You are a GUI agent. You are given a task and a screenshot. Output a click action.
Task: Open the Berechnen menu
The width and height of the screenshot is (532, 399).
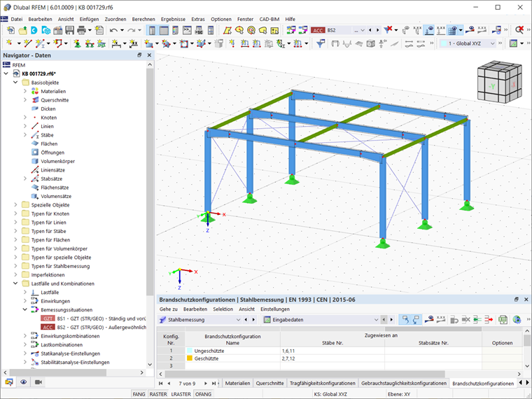pyautogui.click(x=143, y=19)
